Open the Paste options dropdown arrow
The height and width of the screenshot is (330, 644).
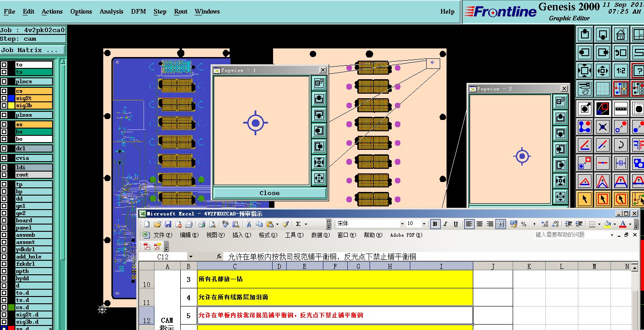(277, 224)
